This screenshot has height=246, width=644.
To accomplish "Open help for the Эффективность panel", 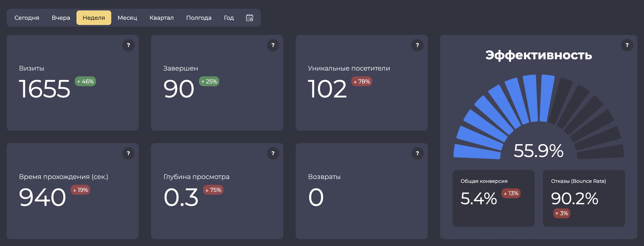I will [x=627, y=45].
